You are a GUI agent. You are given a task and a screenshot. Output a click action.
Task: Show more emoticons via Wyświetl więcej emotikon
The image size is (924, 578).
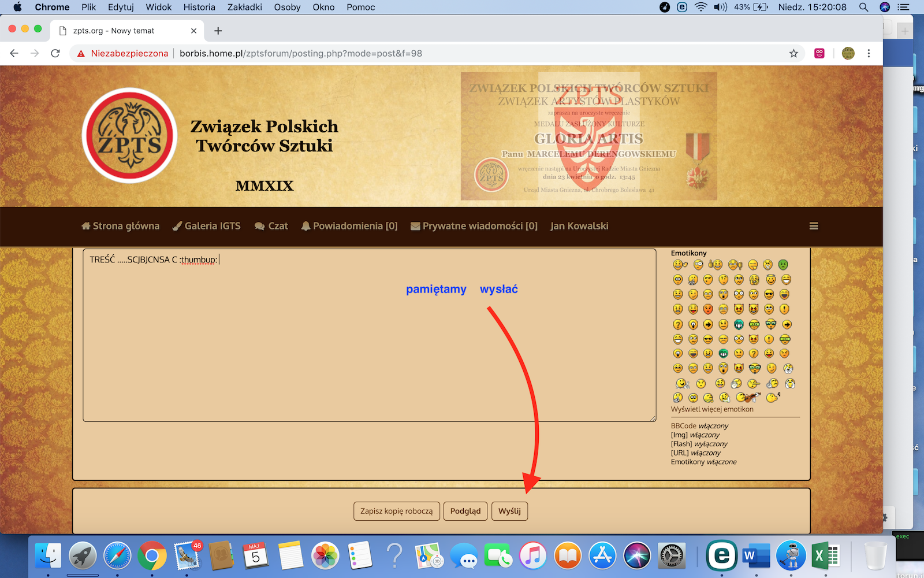(x=711, y=409)
